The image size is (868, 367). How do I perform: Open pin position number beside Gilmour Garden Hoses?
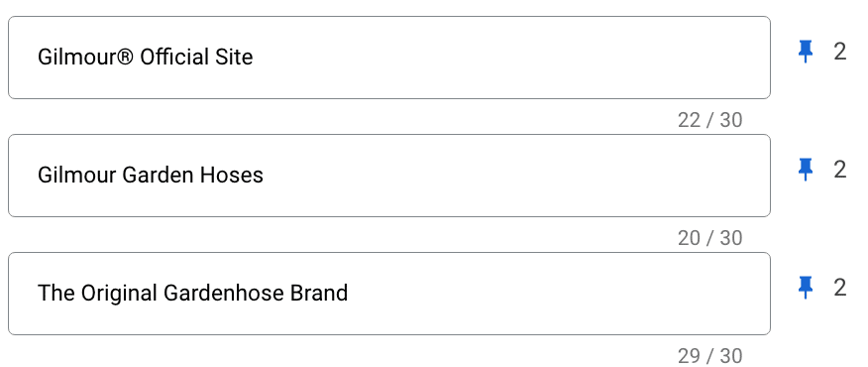tap(840, 170)
